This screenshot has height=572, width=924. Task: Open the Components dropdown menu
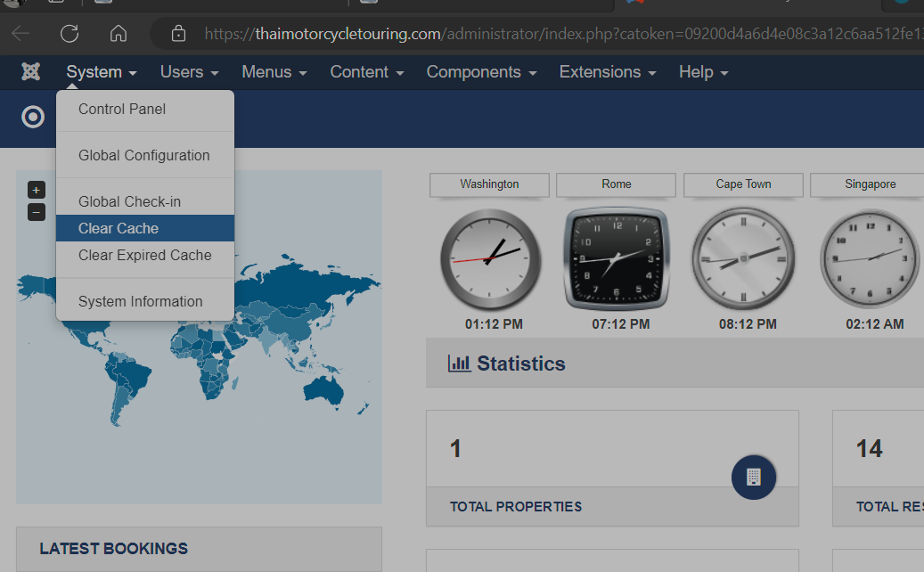481,72
